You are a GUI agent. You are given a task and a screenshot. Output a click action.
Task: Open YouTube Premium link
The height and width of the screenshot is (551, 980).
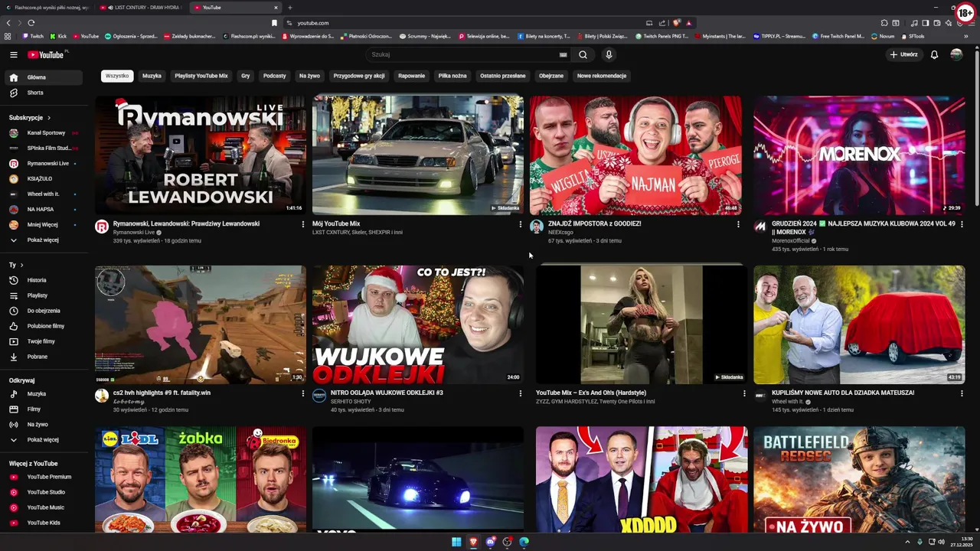tap(42, 477)
